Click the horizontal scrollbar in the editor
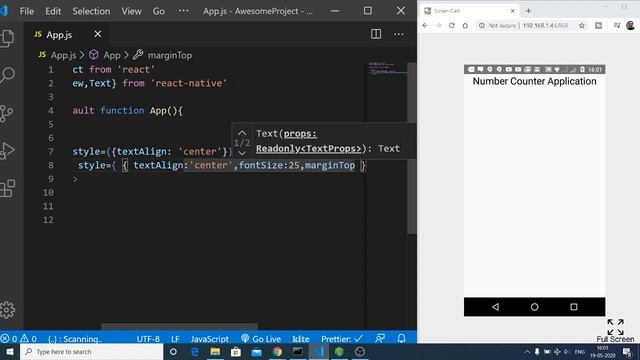 pyautogui.click(x=179, y=327)
